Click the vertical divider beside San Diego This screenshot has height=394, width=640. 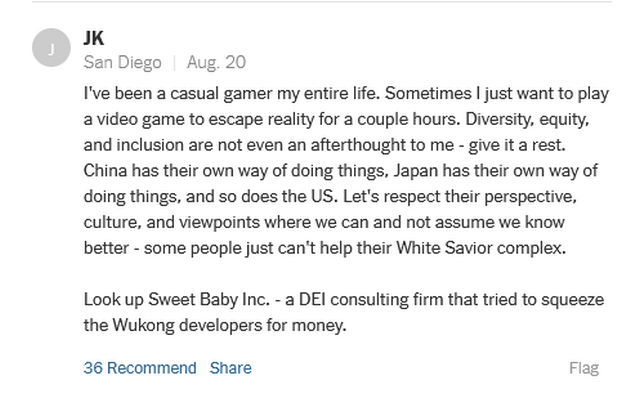click(x=175, y=63)
